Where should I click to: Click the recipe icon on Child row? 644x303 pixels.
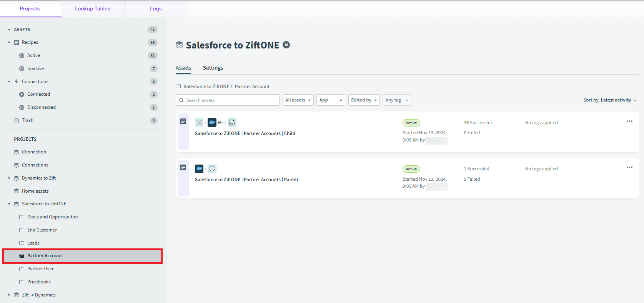coord(183,122)
